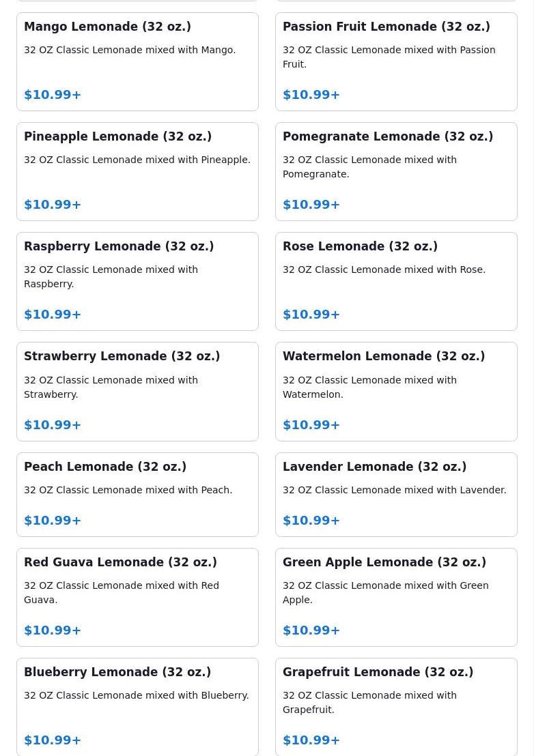Click the description mentioning Red Guava
This screenshot has height=756, width=534.
(x=122, y=592)
